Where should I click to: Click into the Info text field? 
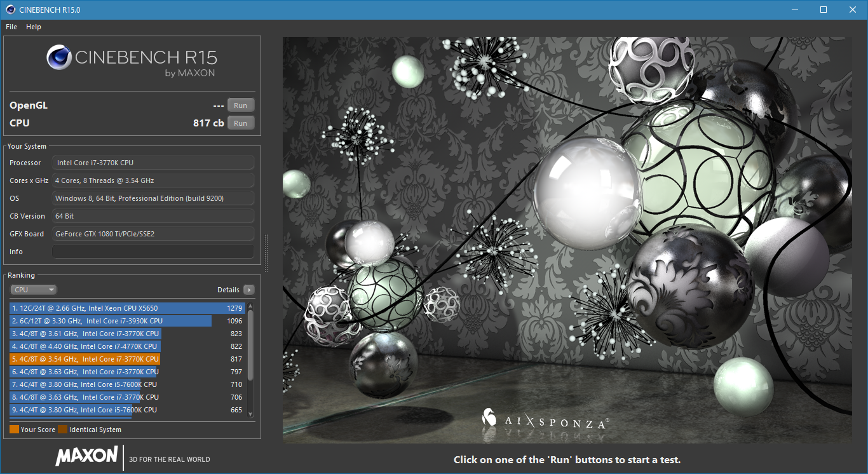click(153, 252)
